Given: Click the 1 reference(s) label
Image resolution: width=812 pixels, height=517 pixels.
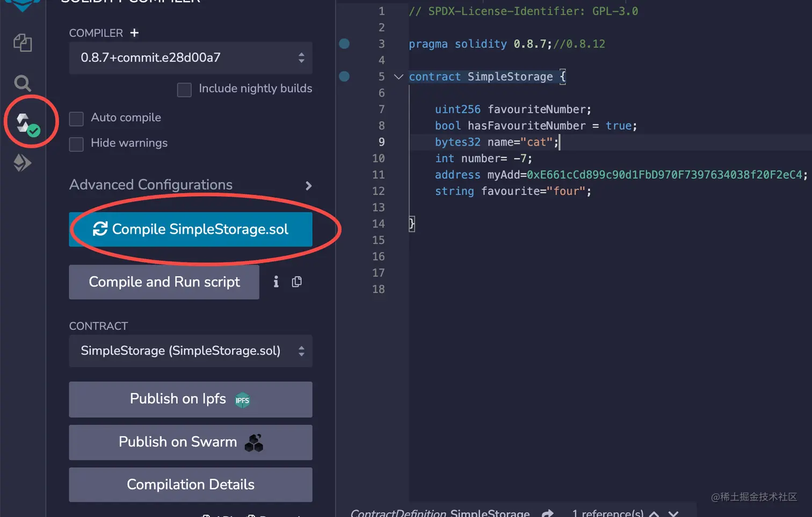Looking at the screenshot, I should (607, 513).
